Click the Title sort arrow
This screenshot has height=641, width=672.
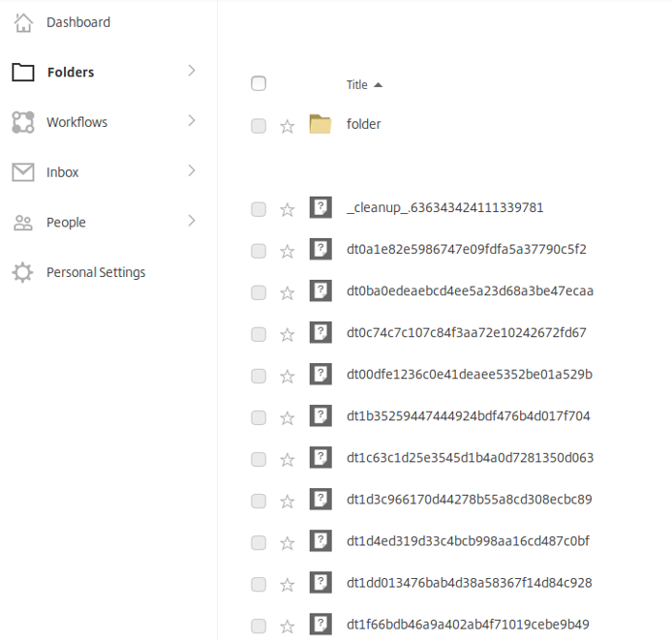378,85
